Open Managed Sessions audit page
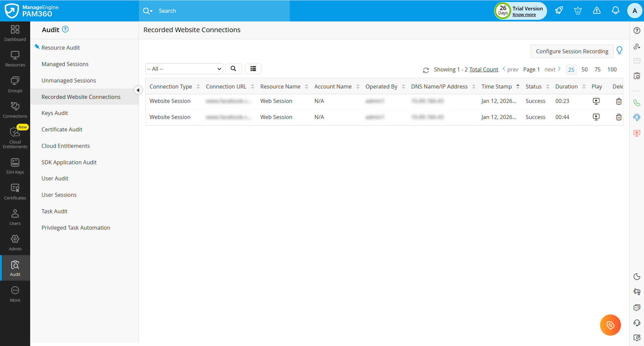Viewport: 644px width, 346px height. 65,64
